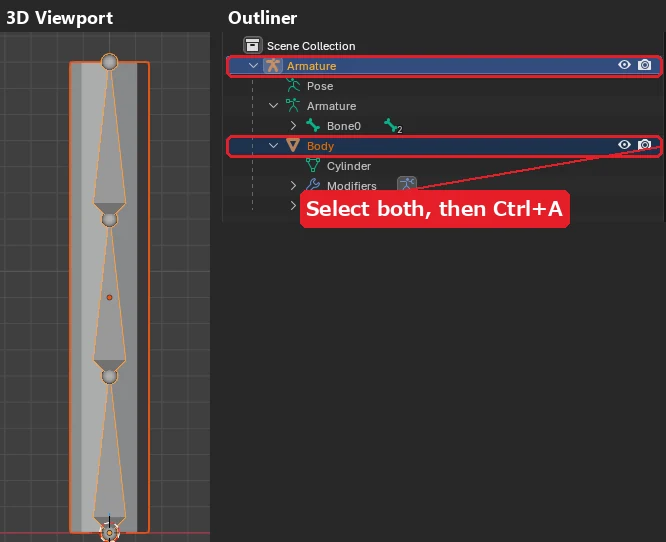Select the nested Armature data name

331,106
